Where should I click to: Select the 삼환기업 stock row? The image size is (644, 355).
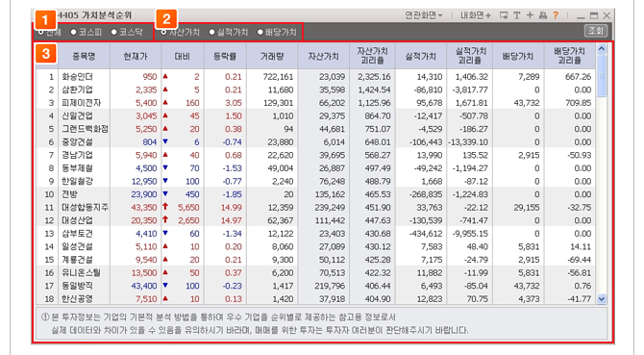tap(315, 89)
